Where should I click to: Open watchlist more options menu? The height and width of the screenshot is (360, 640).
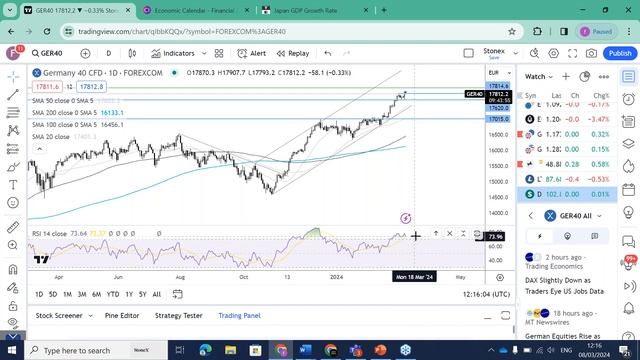[x=604, y=77]
